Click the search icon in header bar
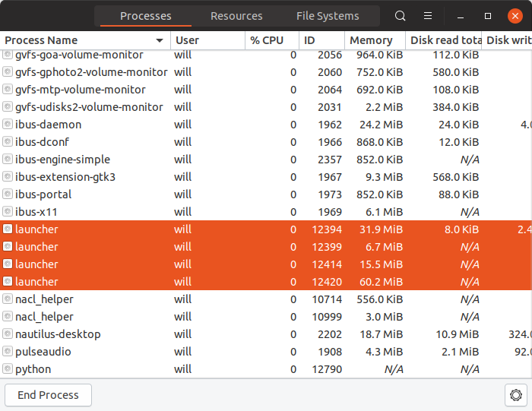 401,16
